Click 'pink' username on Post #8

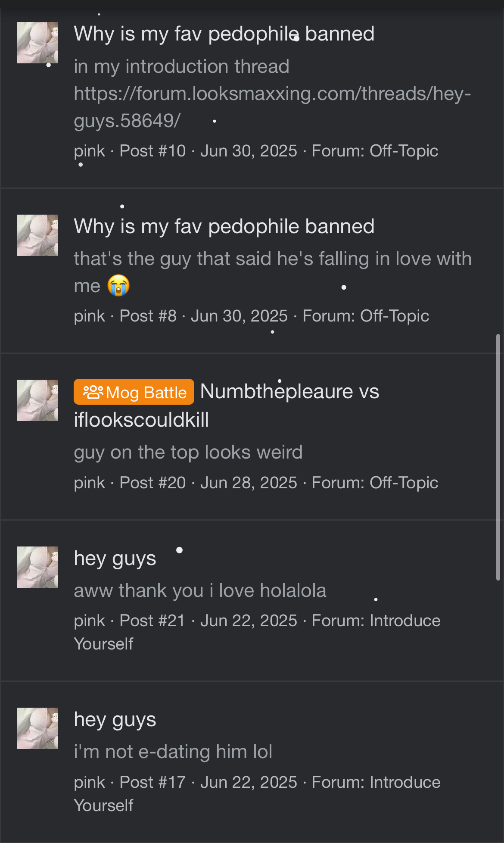[x=89, y=316]
